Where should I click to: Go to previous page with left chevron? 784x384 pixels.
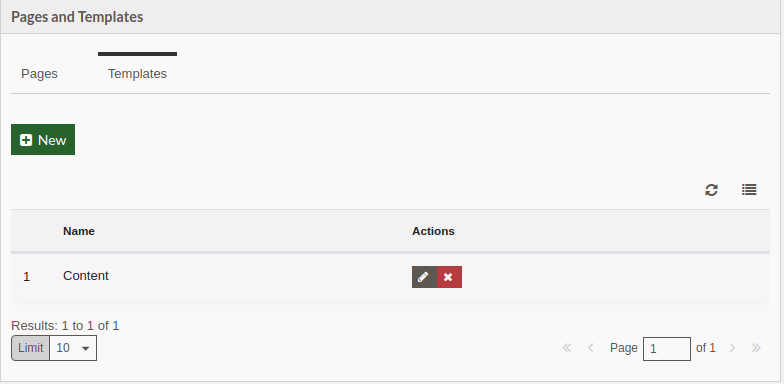(x=590, y=348)
